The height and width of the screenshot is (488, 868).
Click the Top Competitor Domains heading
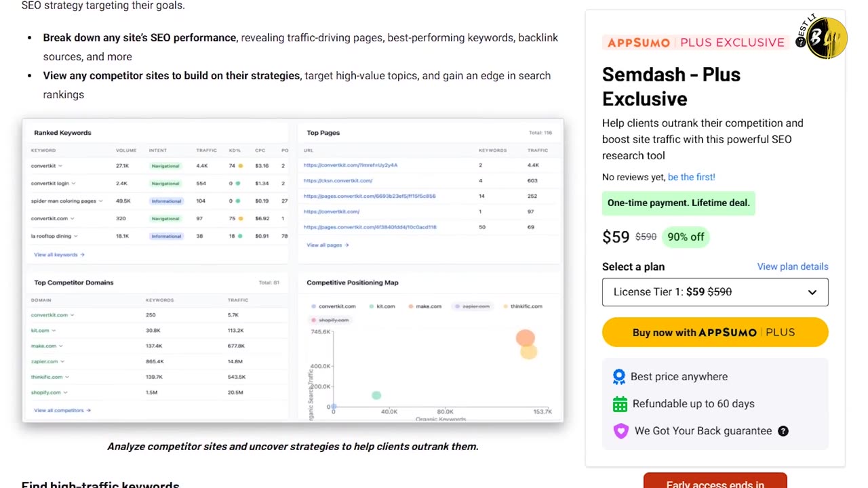pos(74,283)
